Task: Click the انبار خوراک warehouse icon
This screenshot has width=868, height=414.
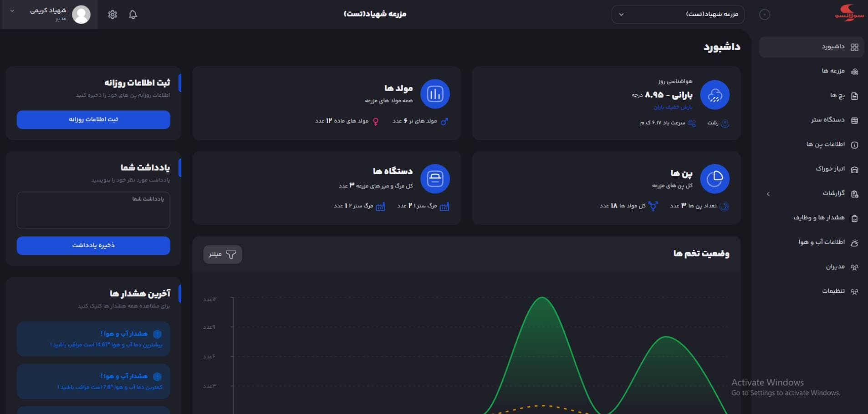Action: pyautogui.click(x=854, y=169)
